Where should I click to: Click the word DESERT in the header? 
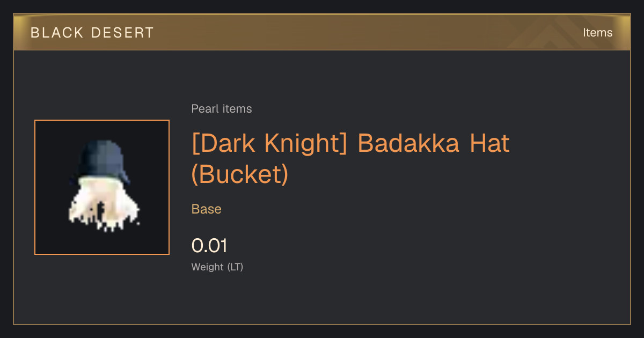pyautogui.click(x=123, y=33)
